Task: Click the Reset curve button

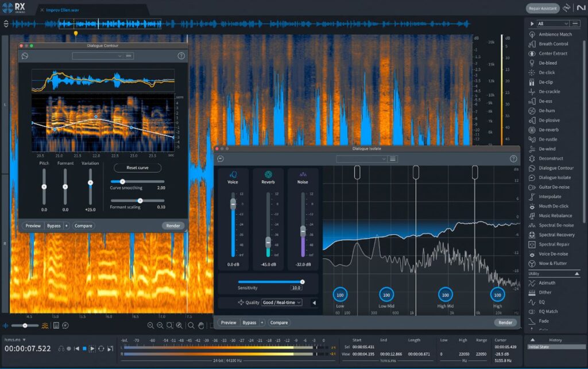Action: pos(137,167)
